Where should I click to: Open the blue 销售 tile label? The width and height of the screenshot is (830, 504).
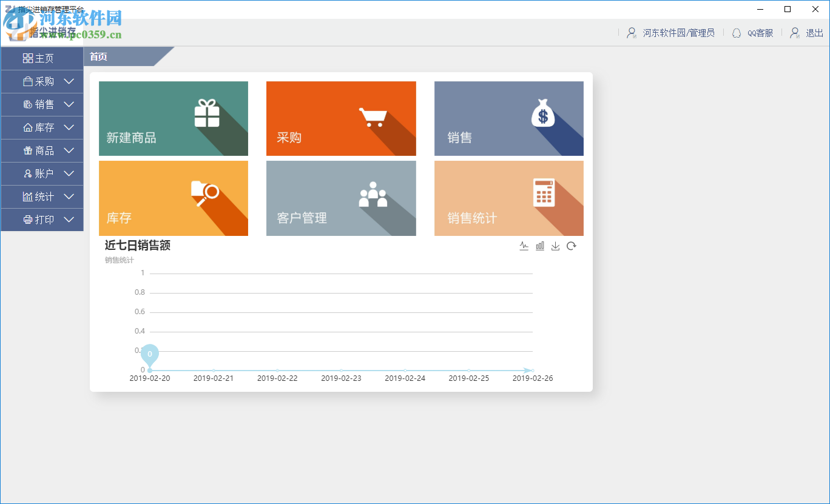click(x=460, y=138)
